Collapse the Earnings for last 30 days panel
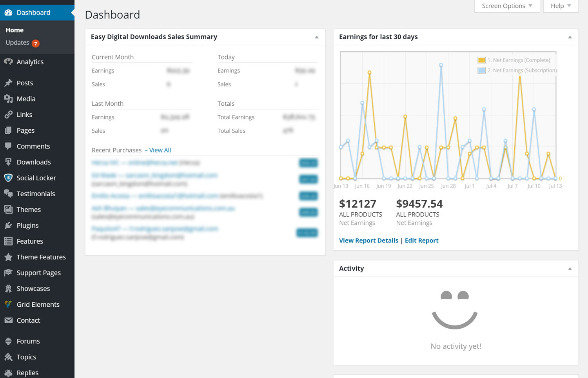 click(570, 37)
